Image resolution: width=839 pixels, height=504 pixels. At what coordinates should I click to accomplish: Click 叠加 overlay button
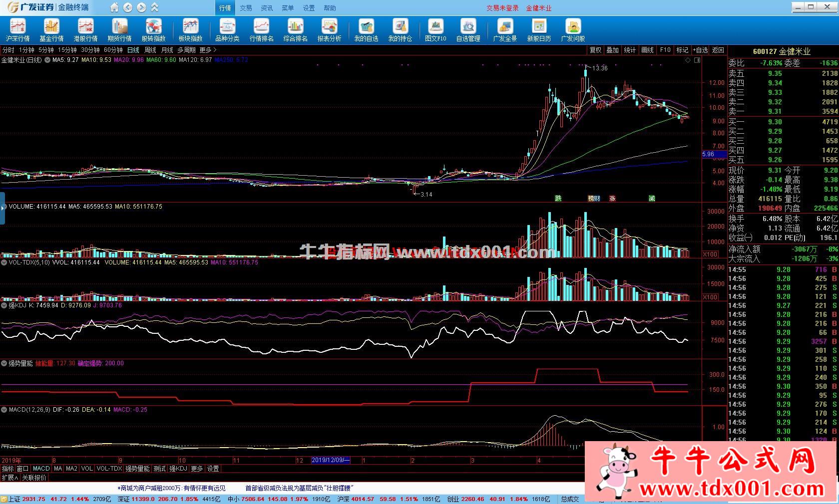(613, 50)
